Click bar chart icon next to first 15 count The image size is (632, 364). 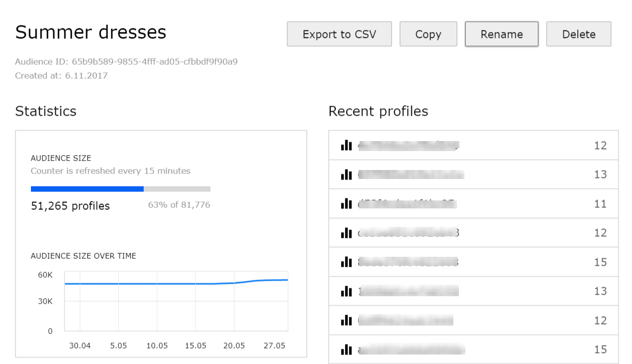346,262
